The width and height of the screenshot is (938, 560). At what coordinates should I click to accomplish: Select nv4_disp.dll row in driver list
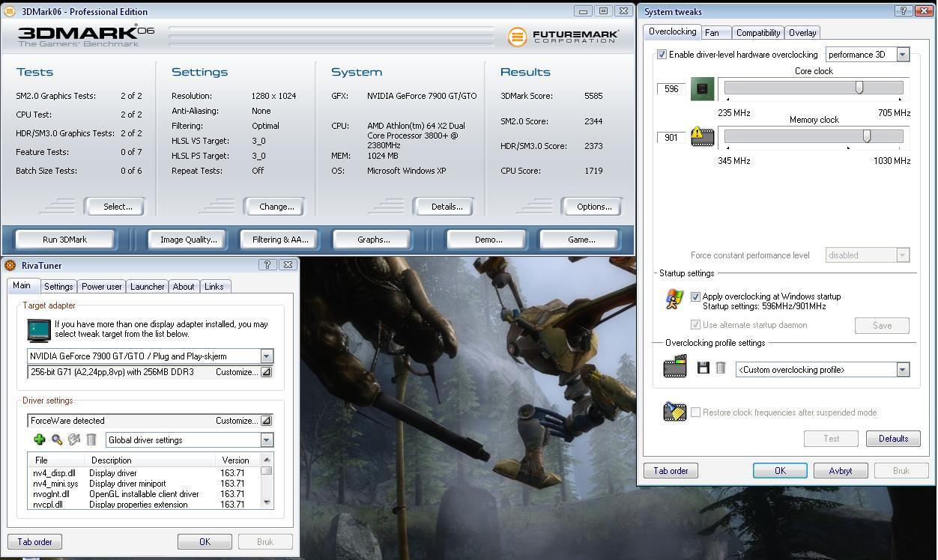tap(144, 473)
